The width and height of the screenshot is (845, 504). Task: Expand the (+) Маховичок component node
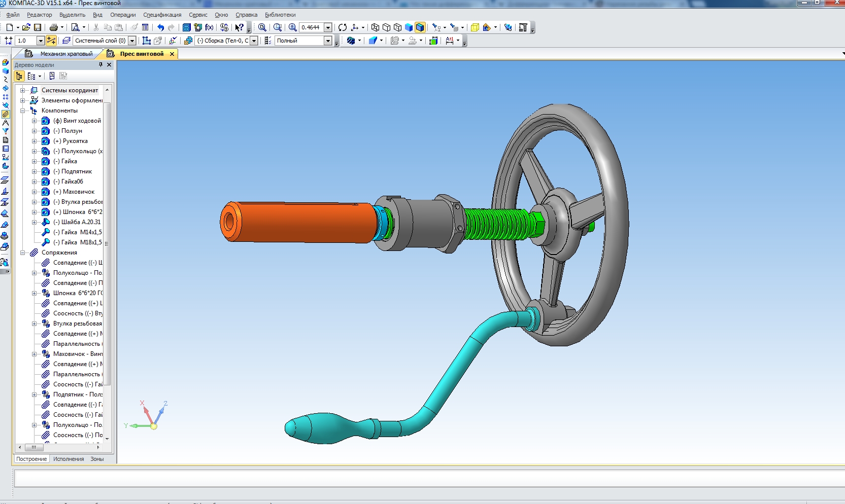pos(34,192)
